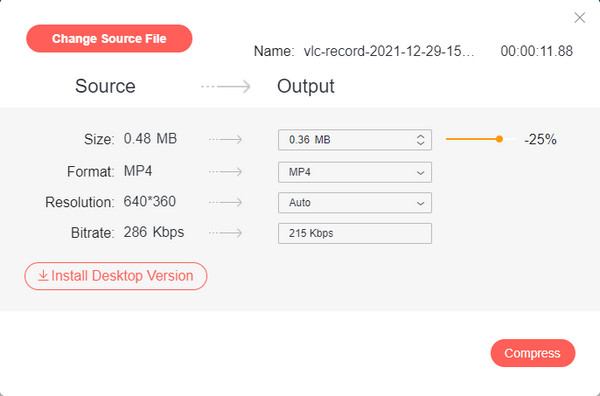600x396 pixels.
Task: Click the download icon in Install Desktop Version
Action: pos(43,275)
